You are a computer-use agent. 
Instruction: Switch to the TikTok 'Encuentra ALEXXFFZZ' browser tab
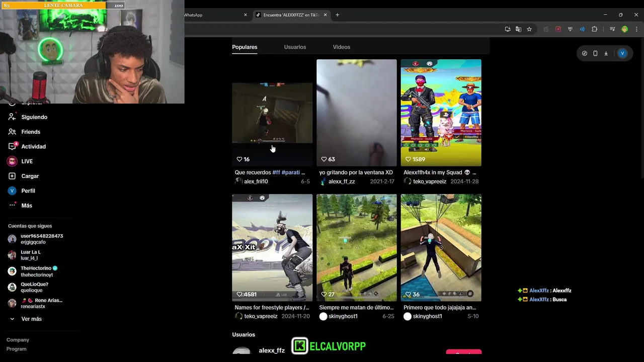[291, 15]
